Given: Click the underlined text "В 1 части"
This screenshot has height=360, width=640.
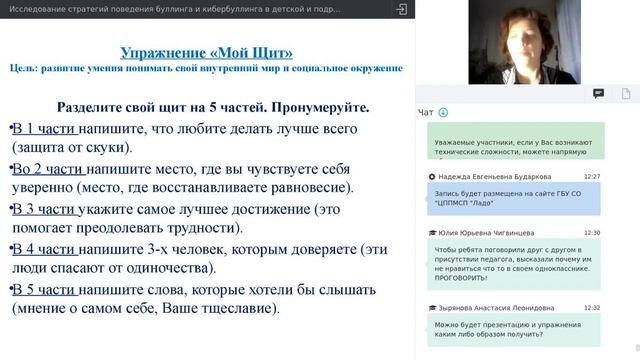Looking at the screenshot, I should pyautogui.click(x=45, y=129).
